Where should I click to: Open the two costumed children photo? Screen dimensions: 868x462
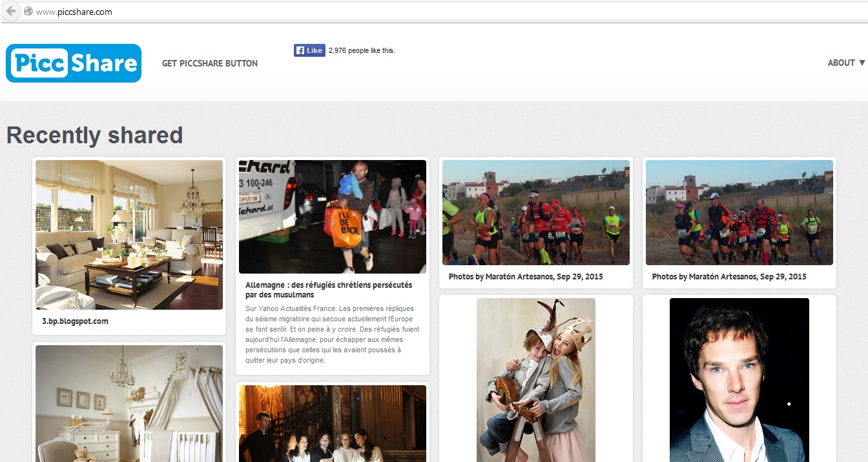tap(536, 380)
